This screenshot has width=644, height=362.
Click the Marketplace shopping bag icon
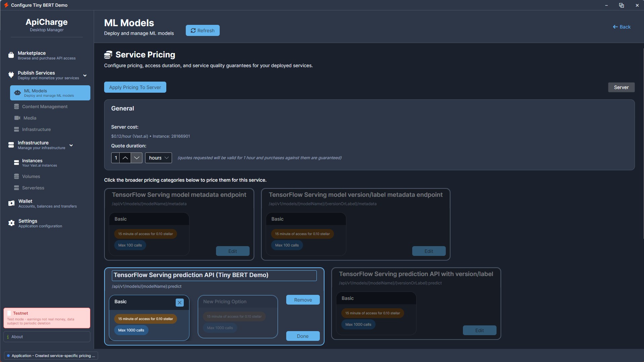[11, 55]
